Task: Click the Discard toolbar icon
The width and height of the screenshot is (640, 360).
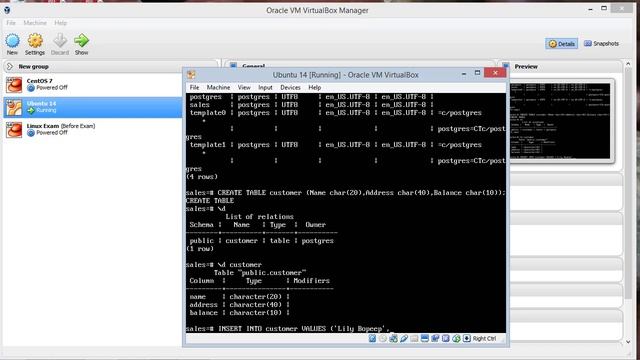Action: 60,41
